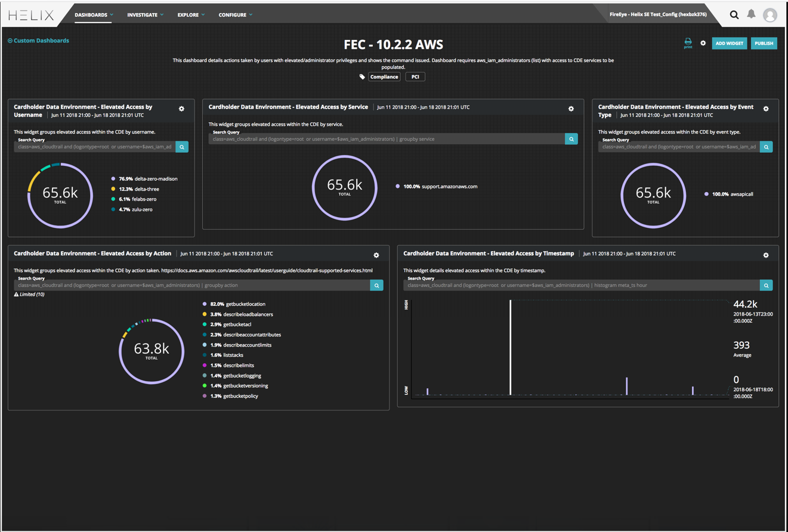Click the Helix logo
The height and width of the screenshot is (532, 788).
coord(30,16)
